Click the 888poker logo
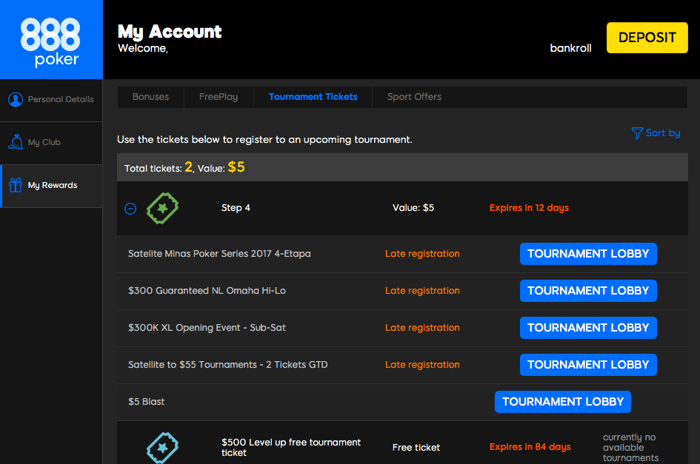The image size is (700, 464). [50, 42]
